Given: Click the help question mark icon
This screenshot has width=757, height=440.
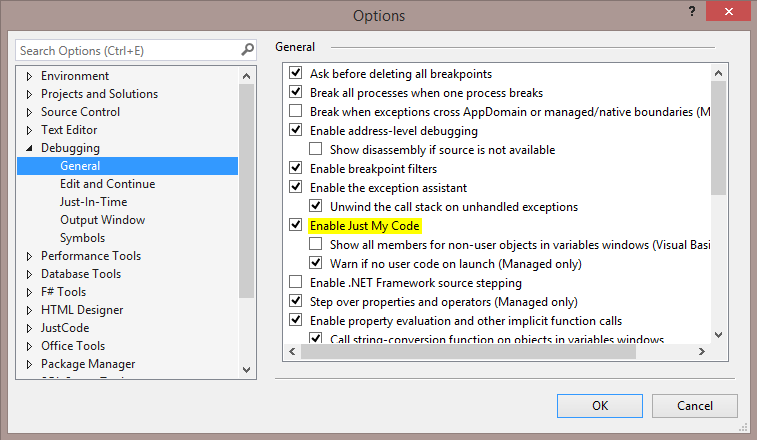Looking at the screenshot, I should 690,11.
